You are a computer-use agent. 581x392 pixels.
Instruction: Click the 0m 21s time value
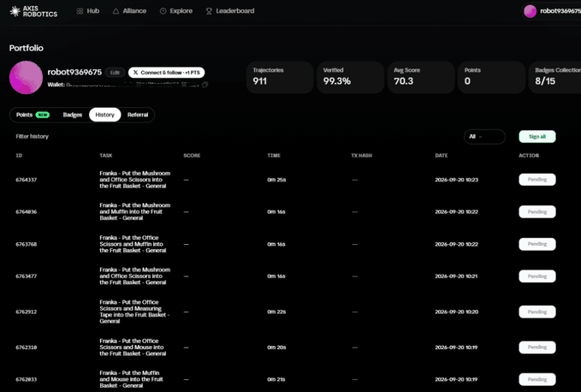(276, 379)
